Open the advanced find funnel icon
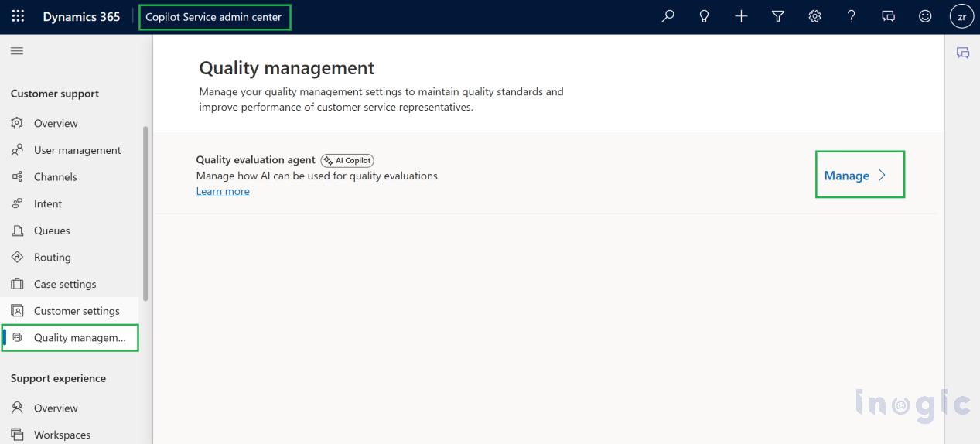 [778, 16]
